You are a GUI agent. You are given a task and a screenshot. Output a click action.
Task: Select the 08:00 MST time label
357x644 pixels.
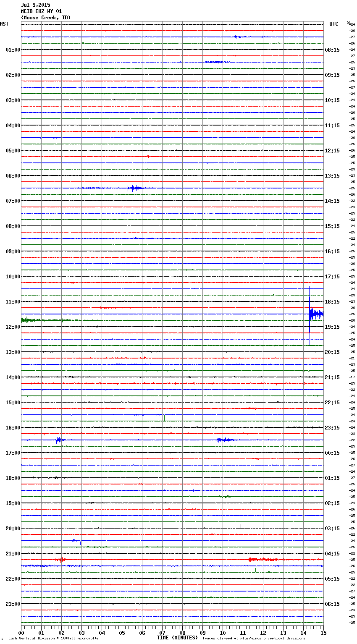pyautogui.click(x=13, y=226)
